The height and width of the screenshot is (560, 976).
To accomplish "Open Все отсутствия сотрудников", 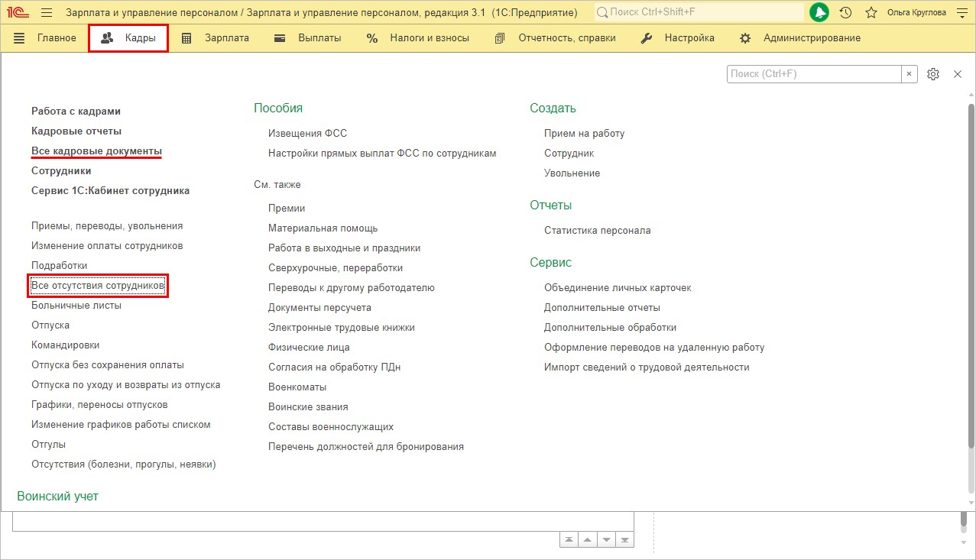I will pyautogui.click(x=98, y=286).
